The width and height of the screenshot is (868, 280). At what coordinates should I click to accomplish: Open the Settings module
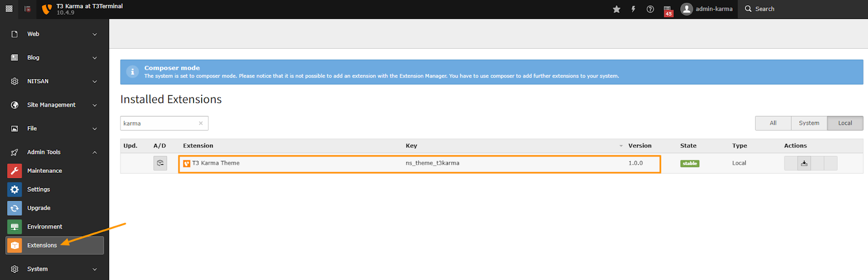tap(55, 190)
